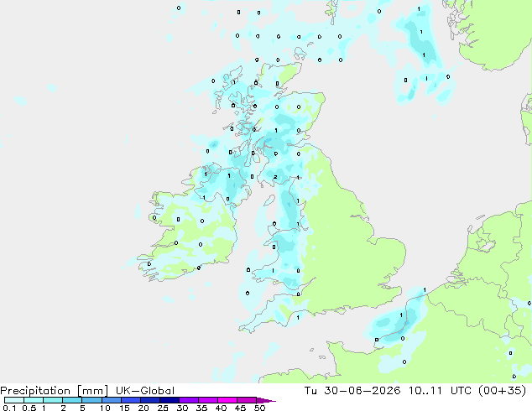This screenshot has height=411, width=532.
Task: Click the legend label '45'
Action: [x=240, y=408]
